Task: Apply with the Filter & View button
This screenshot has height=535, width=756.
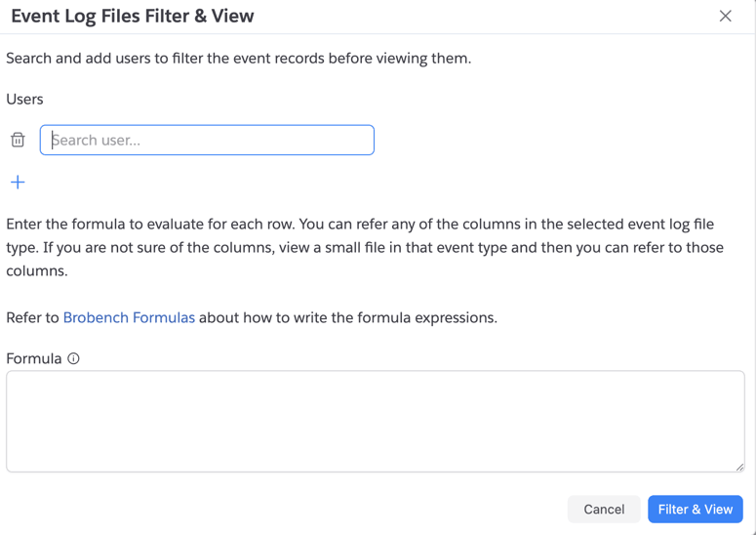Action: 695,509
